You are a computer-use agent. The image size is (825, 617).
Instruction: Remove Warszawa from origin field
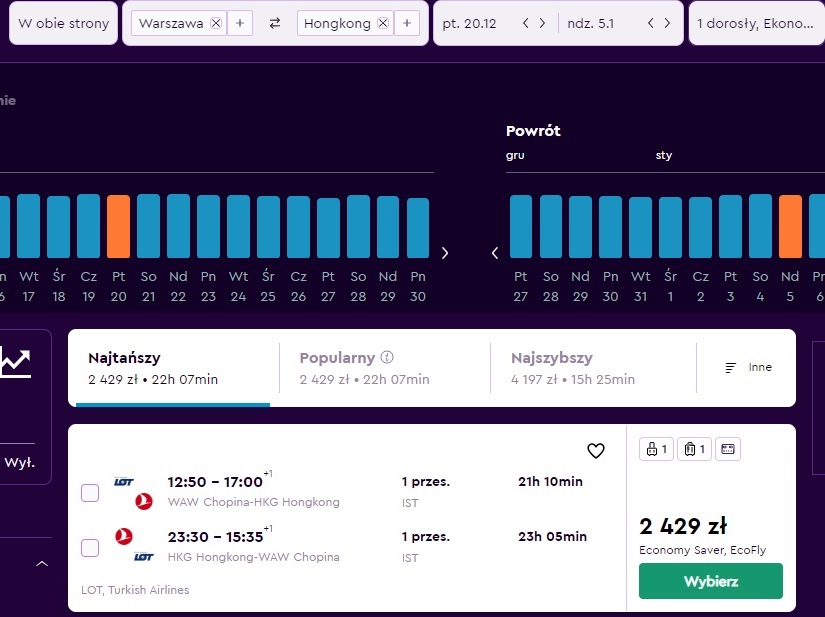pyautogui.click(x=216, y=23)
